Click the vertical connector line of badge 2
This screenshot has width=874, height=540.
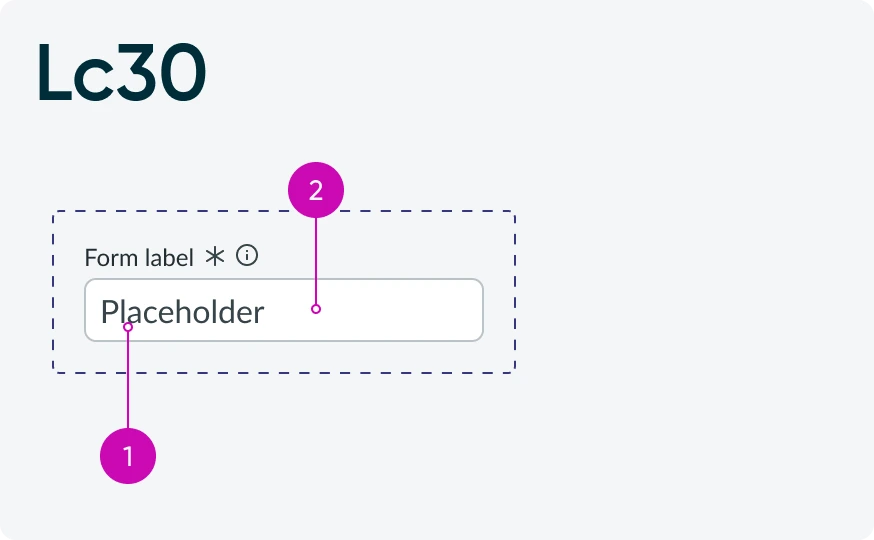(316, 261)
